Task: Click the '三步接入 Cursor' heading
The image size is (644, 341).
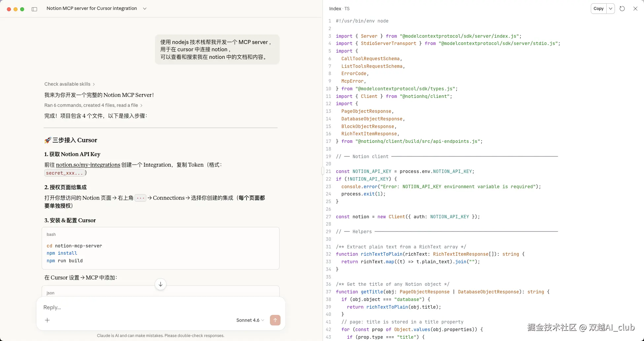Action: tap(71, 140)
